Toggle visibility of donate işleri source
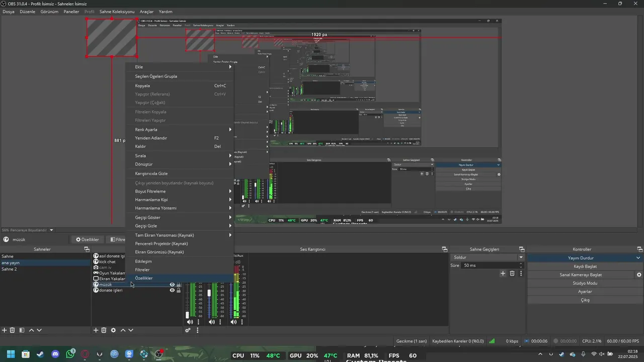 tap(172, 290)
